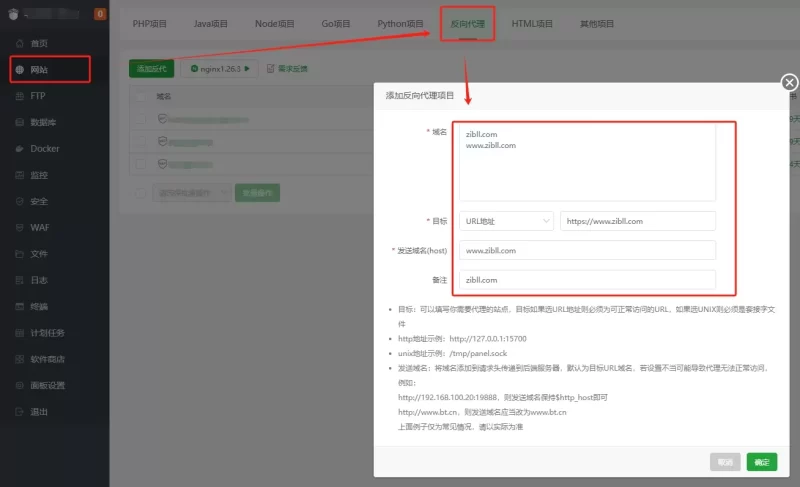Click the panel logo icon at top left
800x487 pixels.
pos(13,14)
